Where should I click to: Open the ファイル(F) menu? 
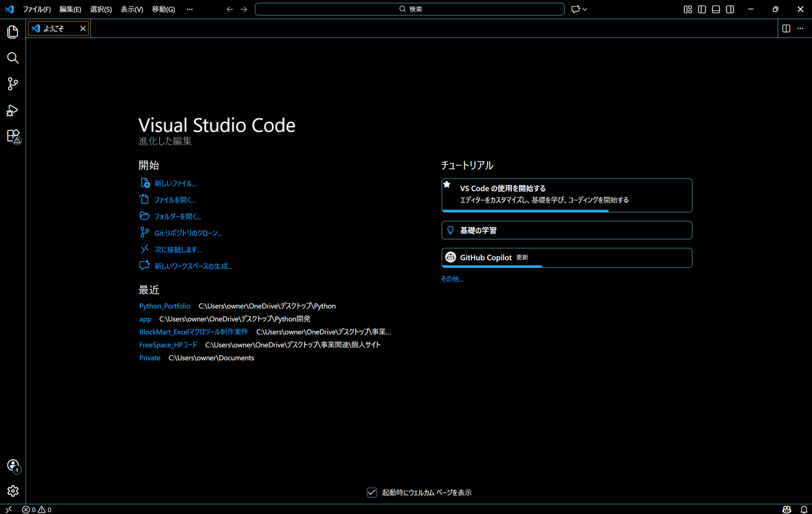37,9
